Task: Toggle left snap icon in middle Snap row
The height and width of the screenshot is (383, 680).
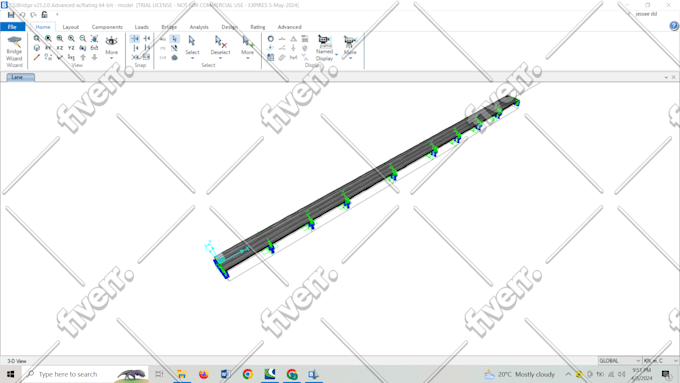Action: (x=135, y=48)
